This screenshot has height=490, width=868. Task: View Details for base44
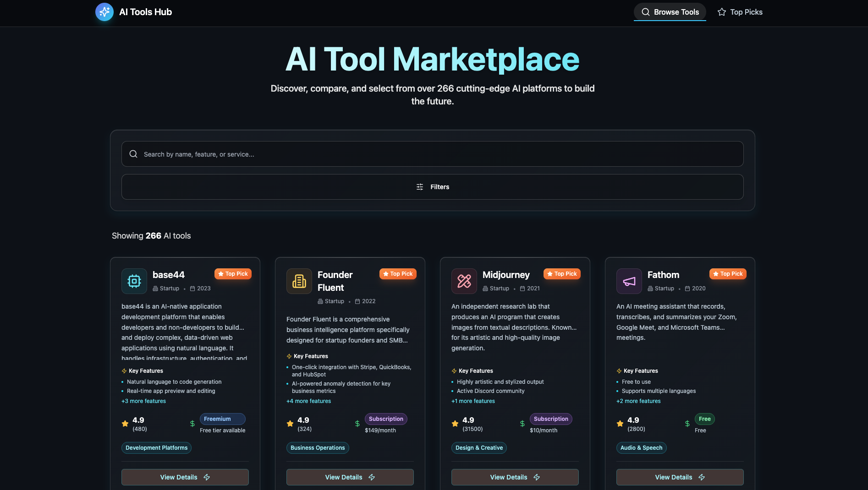pyautogui.click(x=185, y=477)
